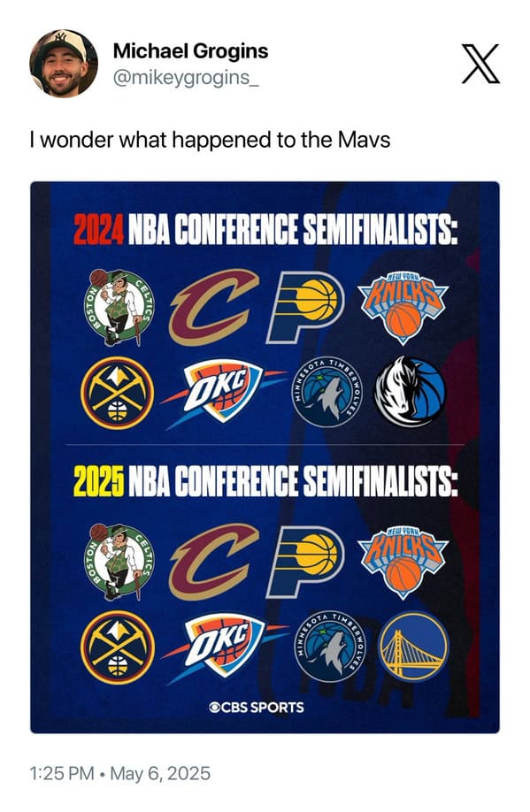This screenshot has width=530, height=812.
Task: Click the 2025 New York Knicks logo
Action: point(403,563)
